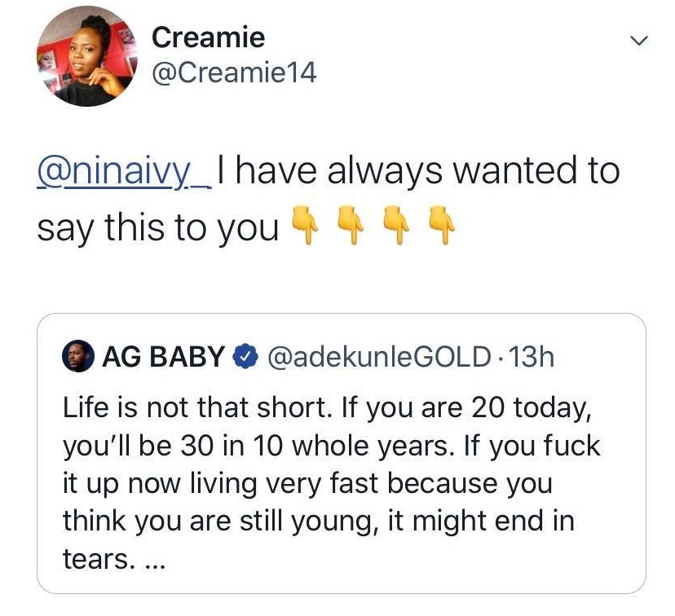Open the @Creamie14 handle
675x616 pixels.
tap(233, 73)
